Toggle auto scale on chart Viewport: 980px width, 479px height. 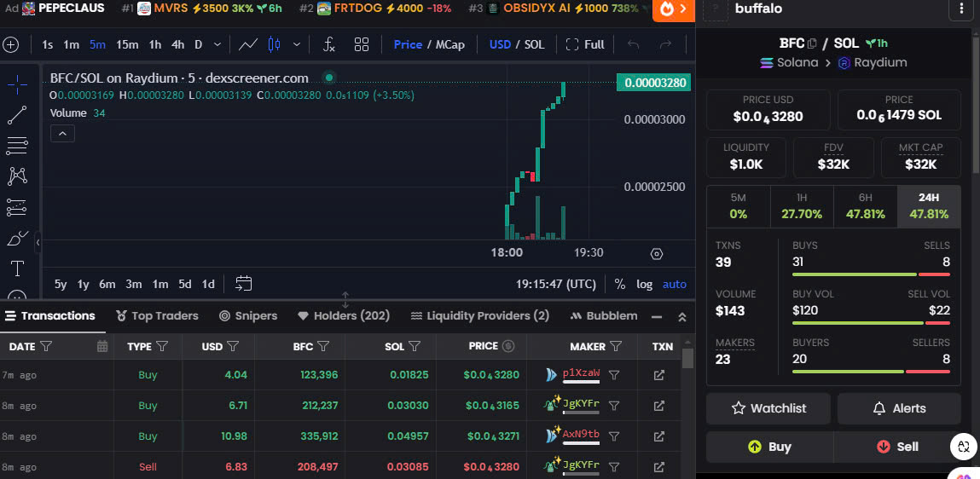coord(675,284)
